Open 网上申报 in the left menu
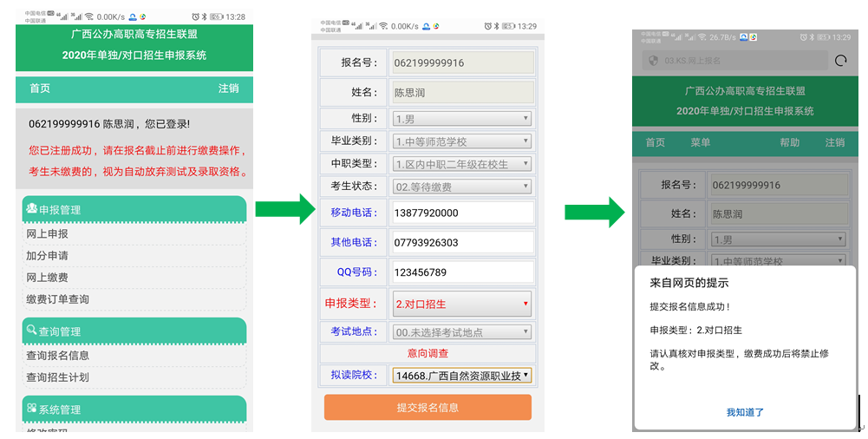The height and width of the screenshot is (439, 868). (x=47, y=234)
